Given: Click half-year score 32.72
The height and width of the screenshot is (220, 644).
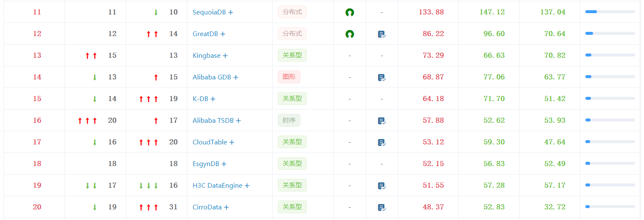Looking at the screenshot, I should point(555,207).
